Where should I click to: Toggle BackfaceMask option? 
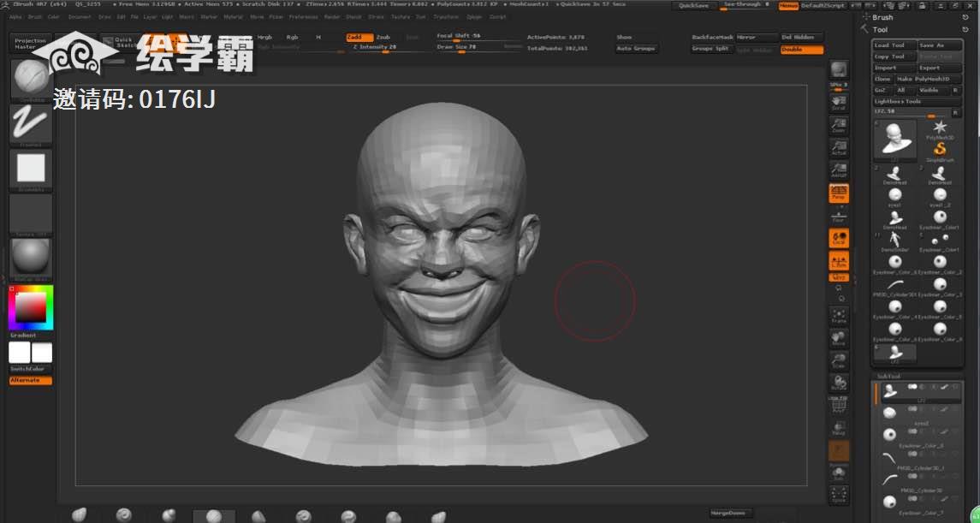tap(712, 38)
